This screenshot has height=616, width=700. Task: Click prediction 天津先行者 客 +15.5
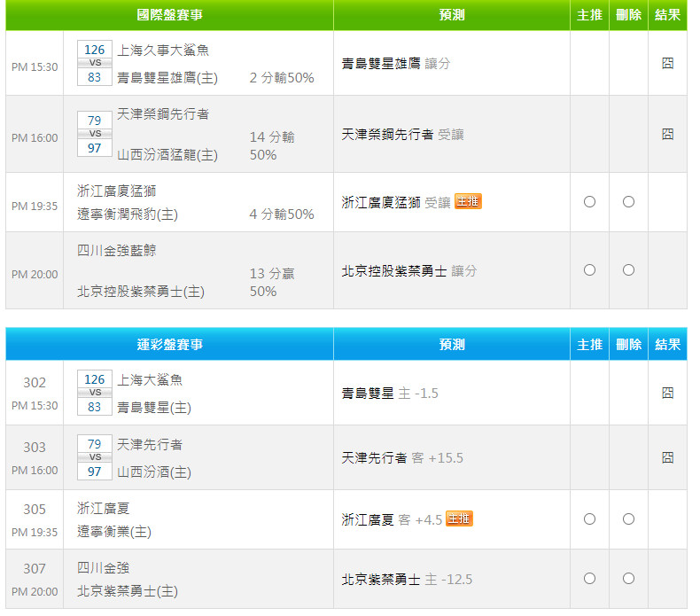[x=402, y=458]
